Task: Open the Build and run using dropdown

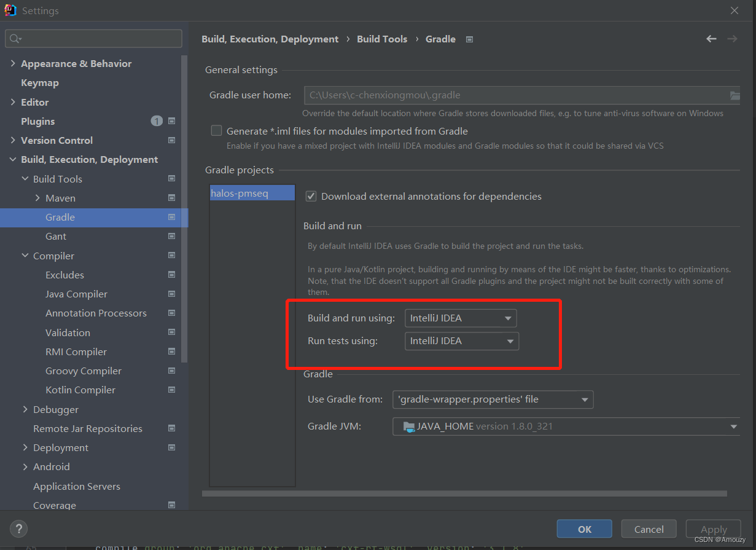Action: pyautogui.click(x=461, y=318)
